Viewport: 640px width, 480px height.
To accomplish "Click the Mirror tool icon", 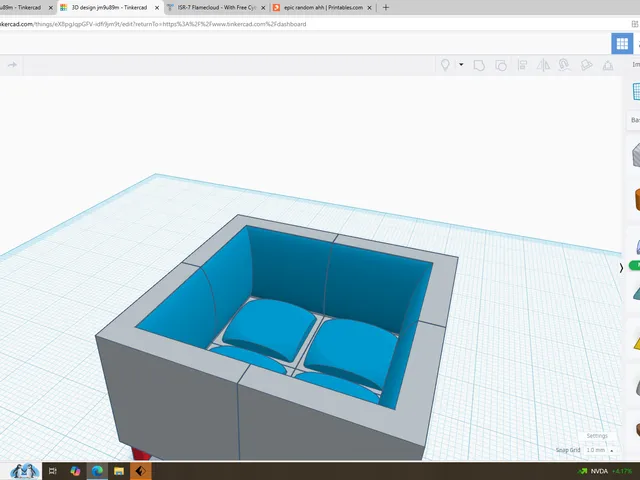I will coord(543,65).
